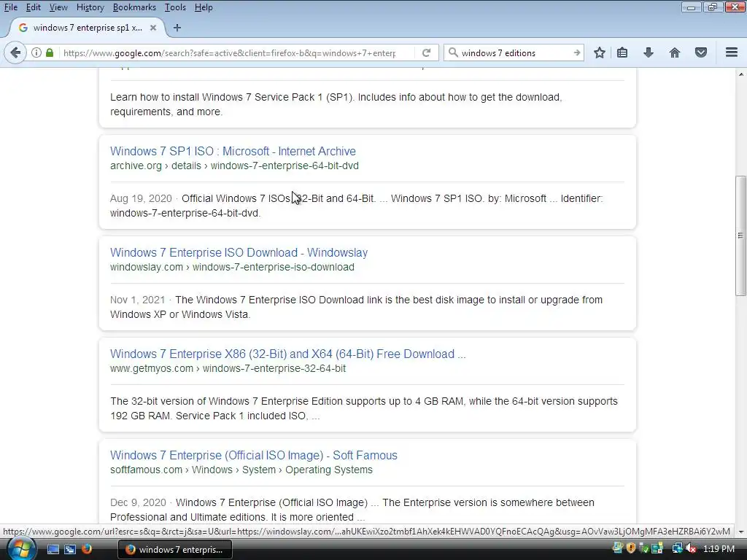Show bookmarks list icon
The height and width of the screenshot is (560, 747).
(622, 52)
